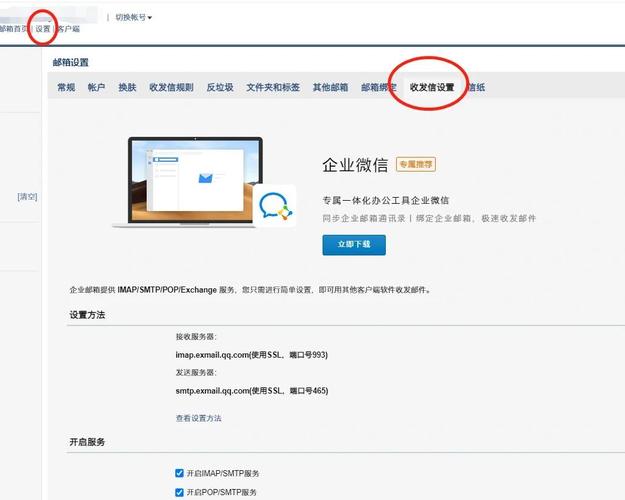
Task: Toggle the 开启POP/SMTP服务 checkbox
Action: (x=179, y=492)
